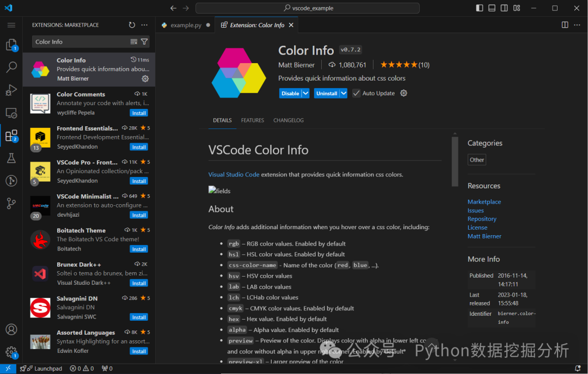Open the License resource link
This screenshot has width=588, height=374.
[477, 228]
